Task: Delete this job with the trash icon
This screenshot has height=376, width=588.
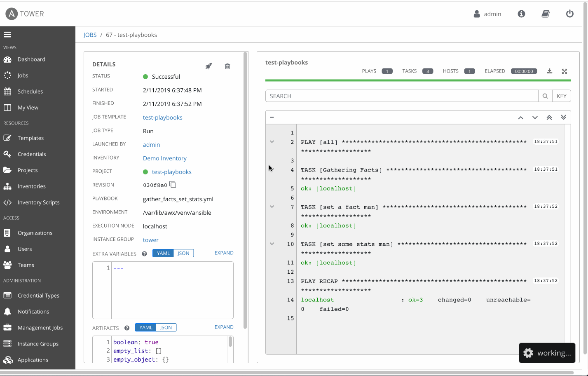Action: 227,66
